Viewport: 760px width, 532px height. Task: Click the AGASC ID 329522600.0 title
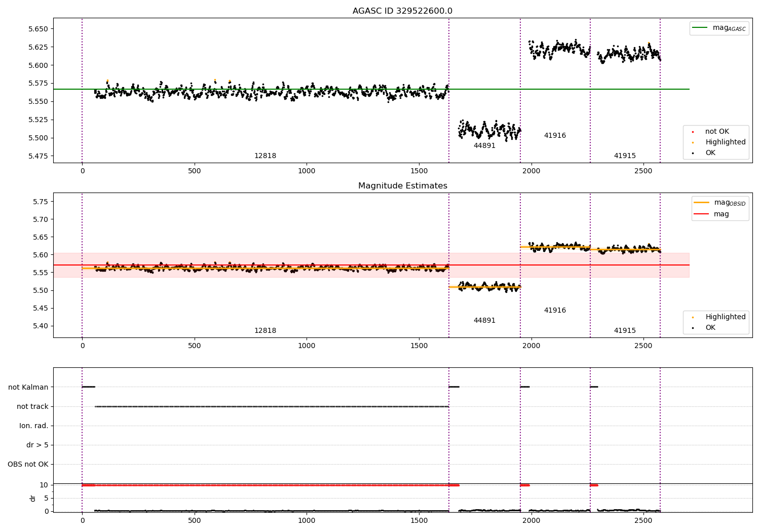(402, 11)
